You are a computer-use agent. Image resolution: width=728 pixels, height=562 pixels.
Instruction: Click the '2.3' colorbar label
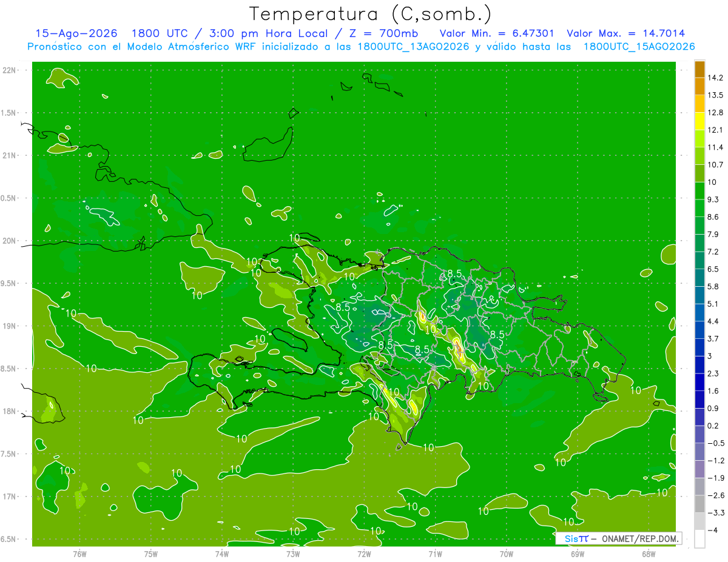[713, 373]
